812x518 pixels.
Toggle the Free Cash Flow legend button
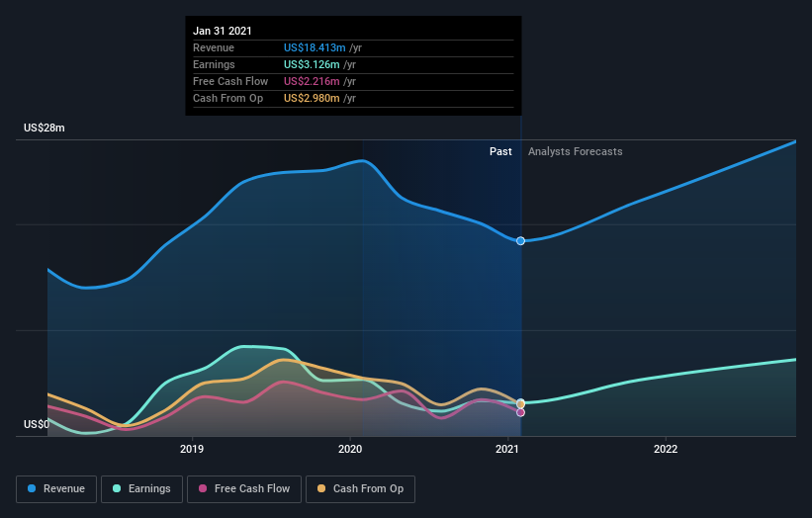[244, 489]
